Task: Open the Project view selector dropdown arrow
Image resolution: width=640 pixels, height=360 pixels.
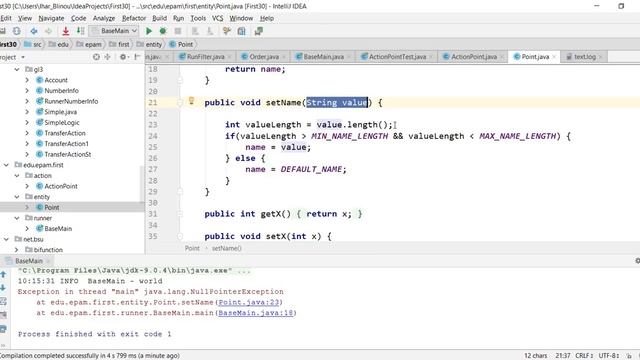Action: (x=23, y=57)
